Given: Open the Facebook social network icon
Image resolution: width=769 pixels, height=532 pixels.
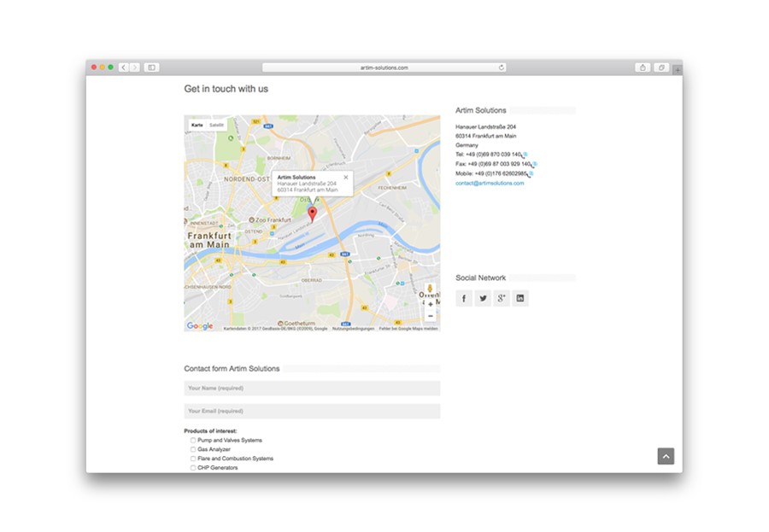Looking at the screenshot, I should pos(463,298).
